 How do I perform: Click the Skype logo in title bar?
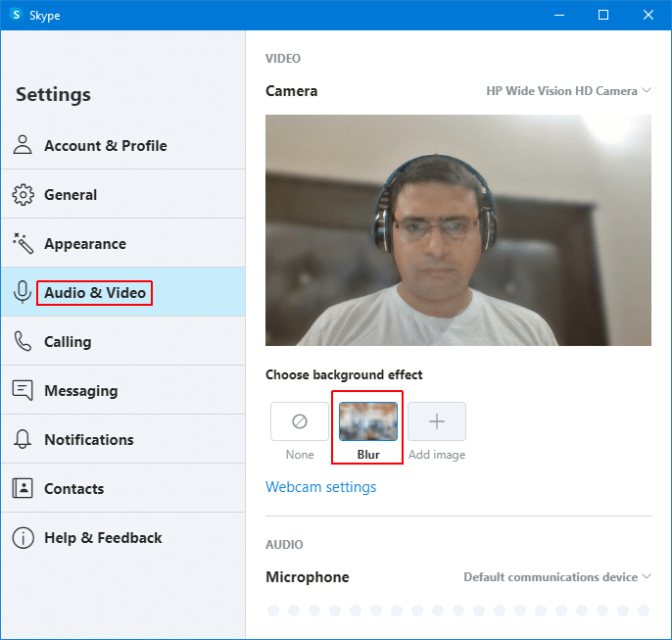(17, 15)
